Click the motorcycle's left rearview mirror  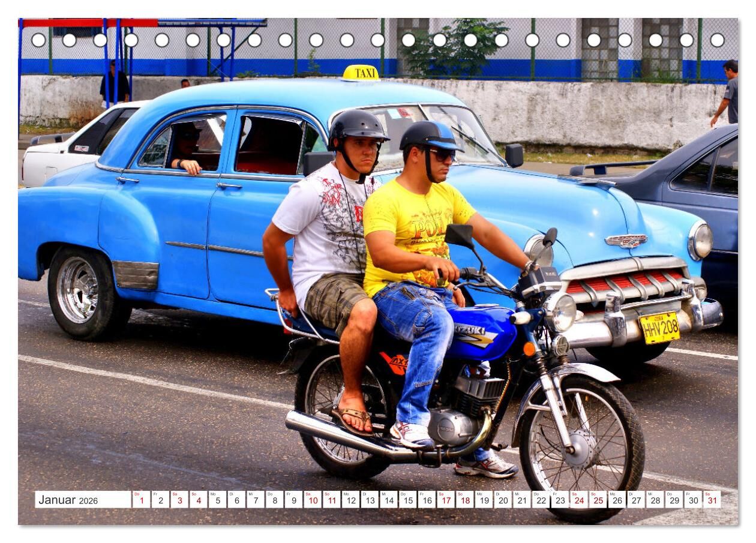460,236
